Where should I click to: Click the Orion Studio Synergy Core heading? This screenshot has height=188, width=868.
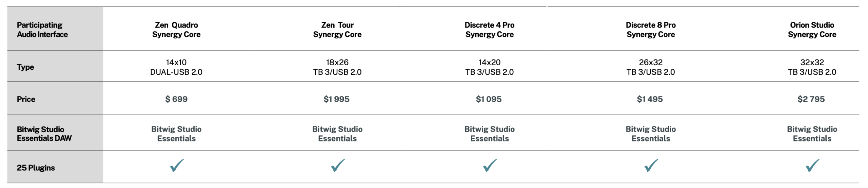(812, 30)
